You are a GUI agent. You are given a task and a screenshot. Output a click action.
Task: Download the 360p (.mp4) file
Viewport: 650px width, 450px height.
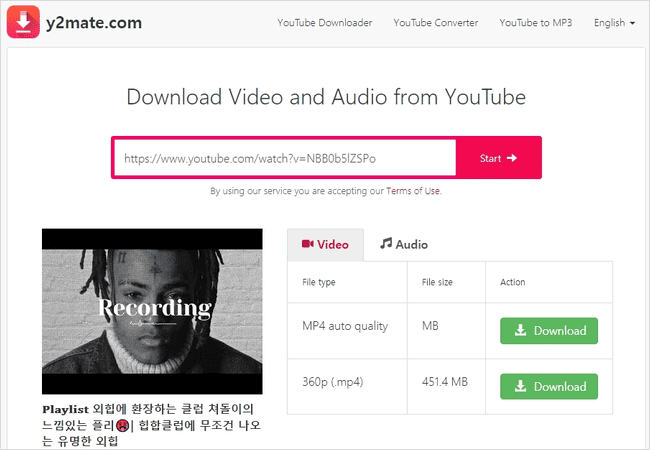(x=549, y=387)
